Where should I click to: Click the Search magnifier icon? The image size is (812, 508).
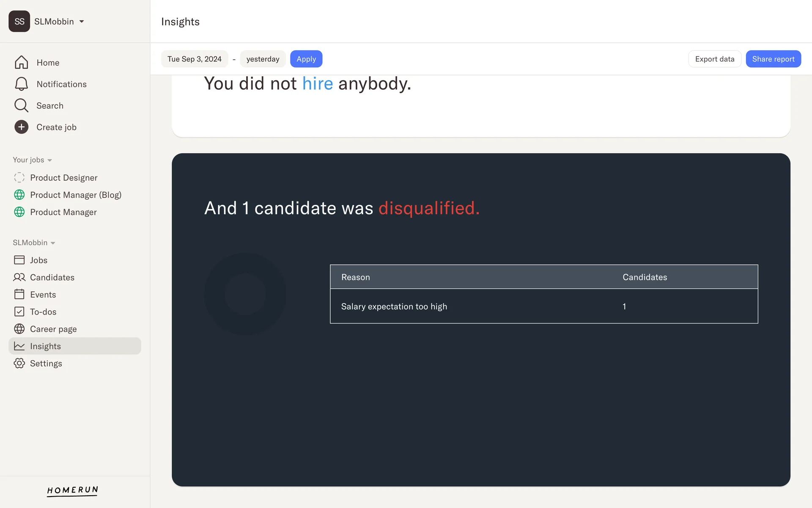21,105
